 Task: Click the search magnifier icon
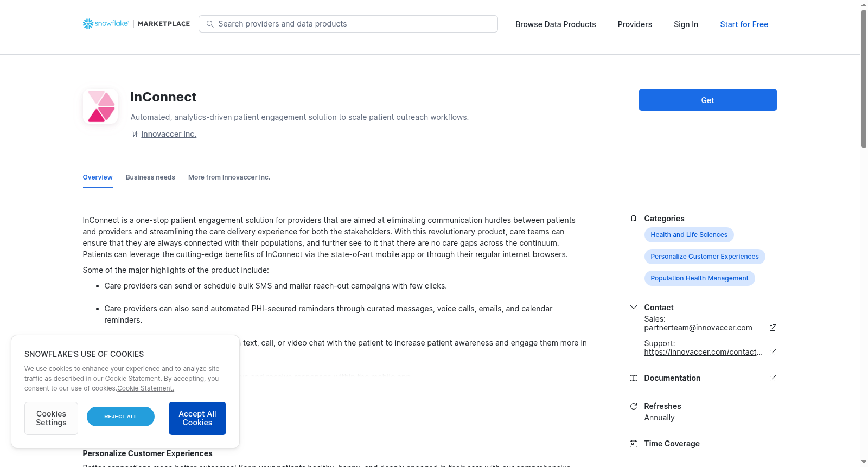(x=210, y=24)
